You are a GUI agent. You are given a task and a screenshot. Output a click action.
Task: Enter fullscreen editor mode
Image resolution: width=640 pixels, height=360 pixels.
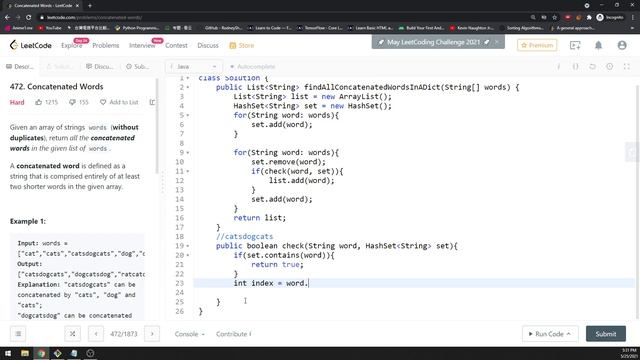[x=627, y=67]
